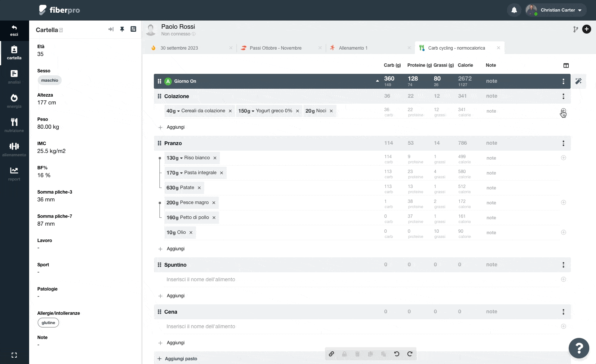Click the redo arrow in bottom toolbar
The height and width of the screenshot is (364, 596).
click(410, 354)
